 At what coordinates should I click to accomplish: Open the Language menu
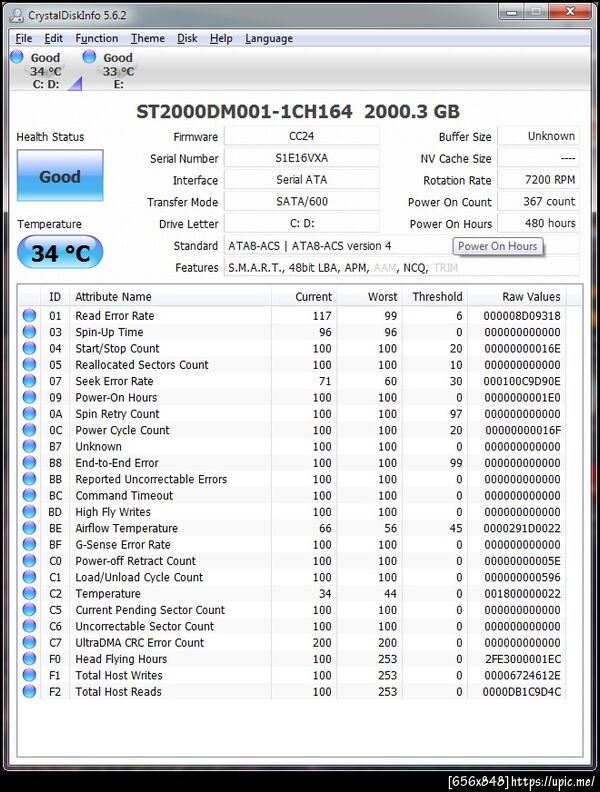pyautogui.click(x=269, y=38)
